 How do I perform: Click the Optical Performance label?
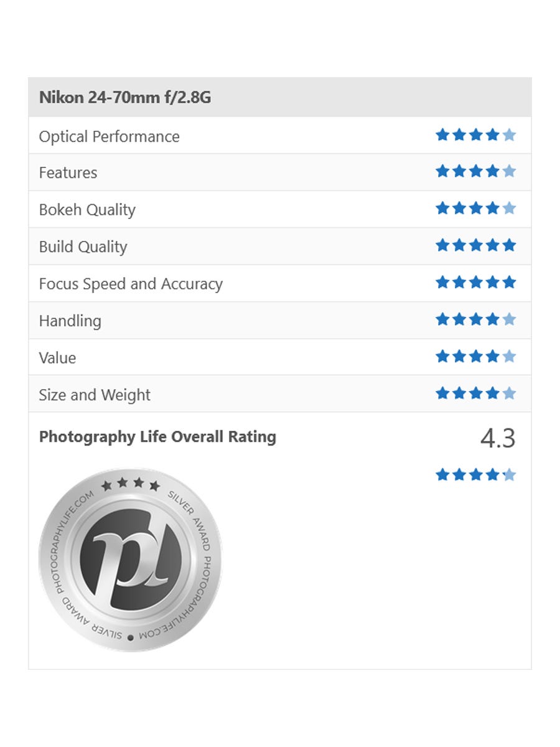tap(109, 136)
